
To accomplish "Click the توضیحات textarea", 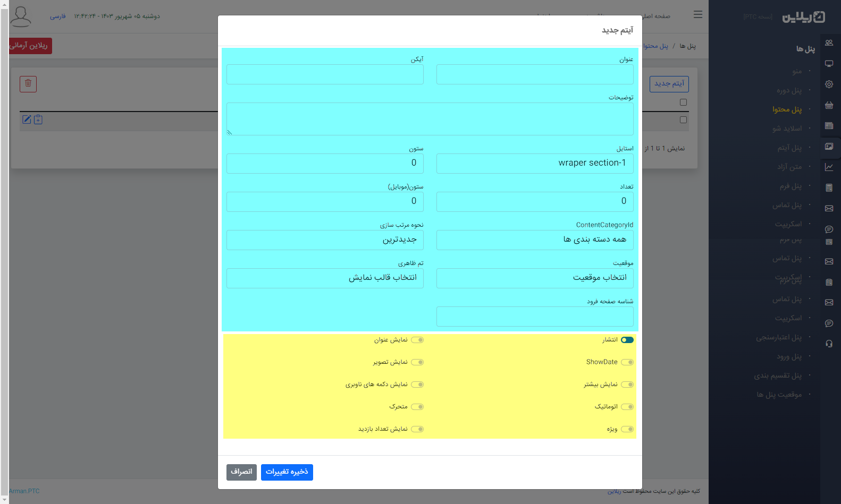I will click(430, 119).
